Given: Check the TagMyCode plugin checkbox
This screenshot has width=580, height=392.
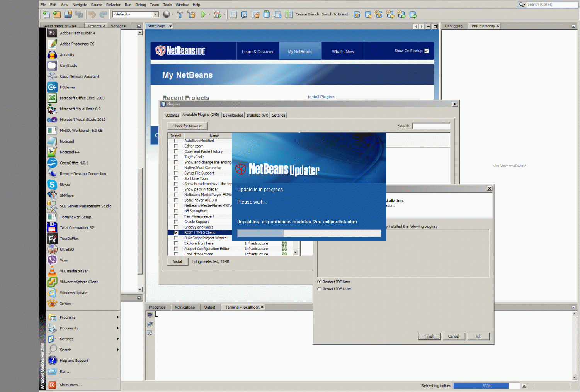Looking at the screenshot, I should 176,157.
